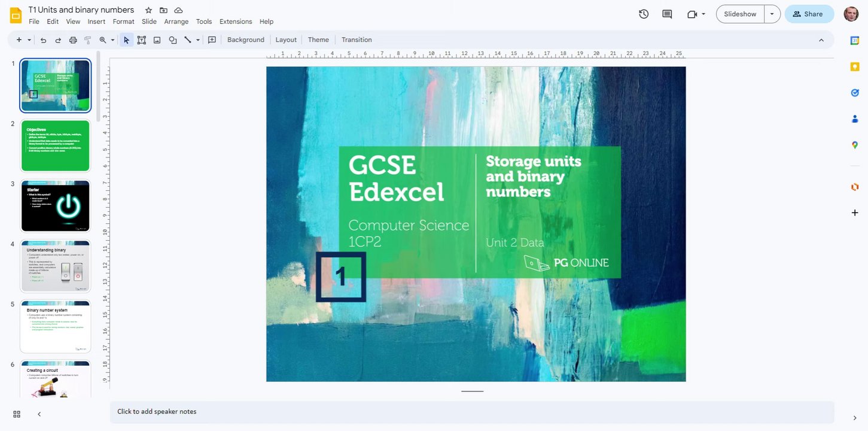Click the new slide plus button

click(19, 40)
